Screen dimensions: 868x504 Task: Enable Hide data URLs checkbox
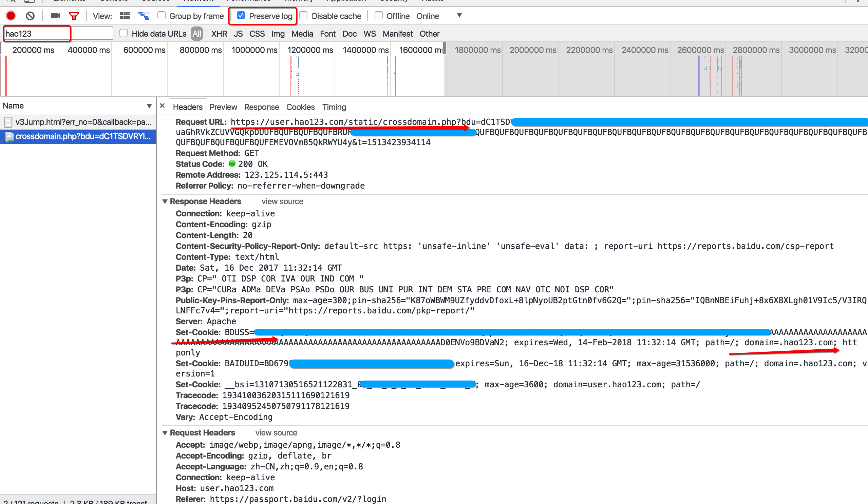[123, 33]
